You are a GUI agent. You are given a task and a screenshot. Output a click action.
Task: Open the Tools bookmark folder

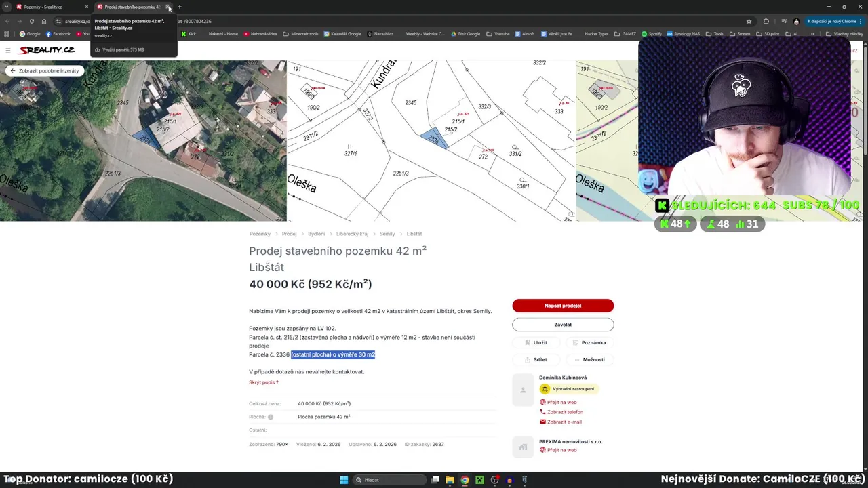click(715, 34)
